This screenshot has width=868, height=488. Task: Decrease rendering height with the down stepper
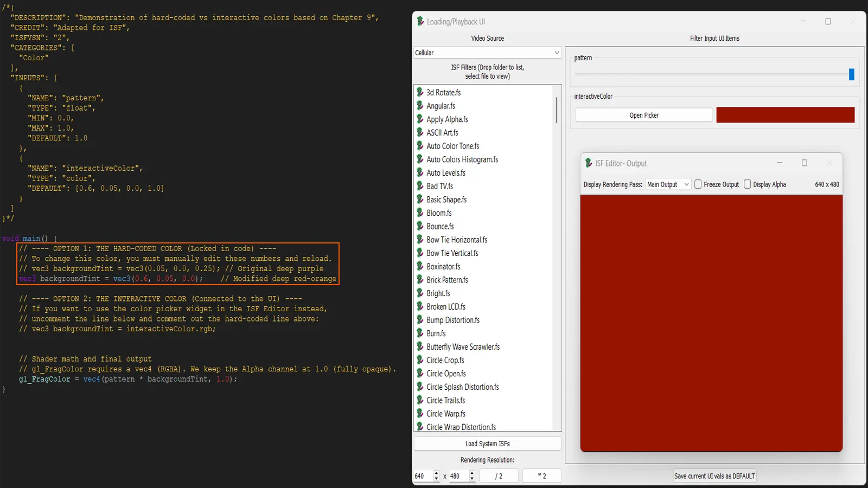click(x=472, y=479)
